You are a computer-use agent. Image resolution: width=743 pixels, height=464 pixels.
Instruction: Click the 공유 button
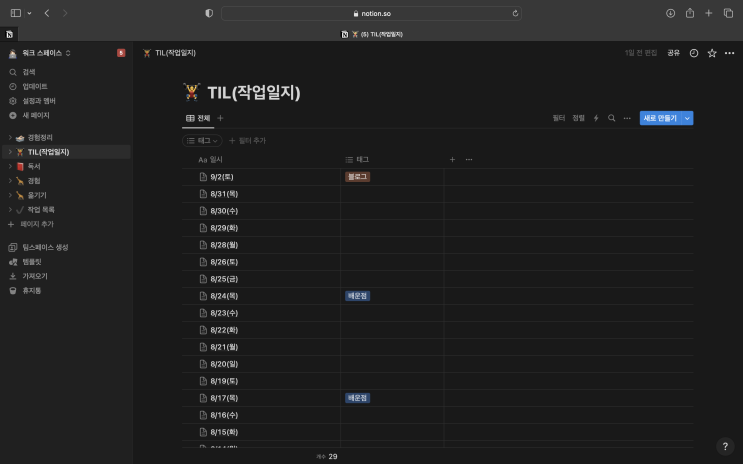[x=673, y=53]
